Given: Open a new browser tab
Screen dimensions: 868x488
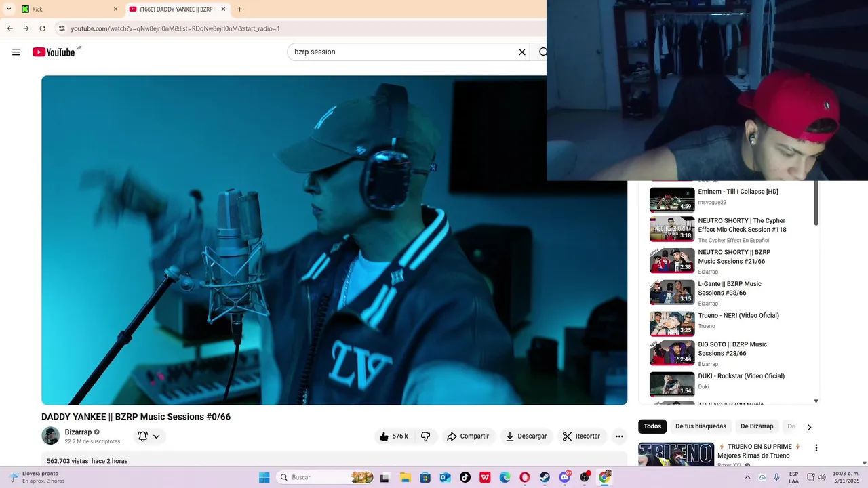Looking at the screenshot, I should [x=239, y=9].
